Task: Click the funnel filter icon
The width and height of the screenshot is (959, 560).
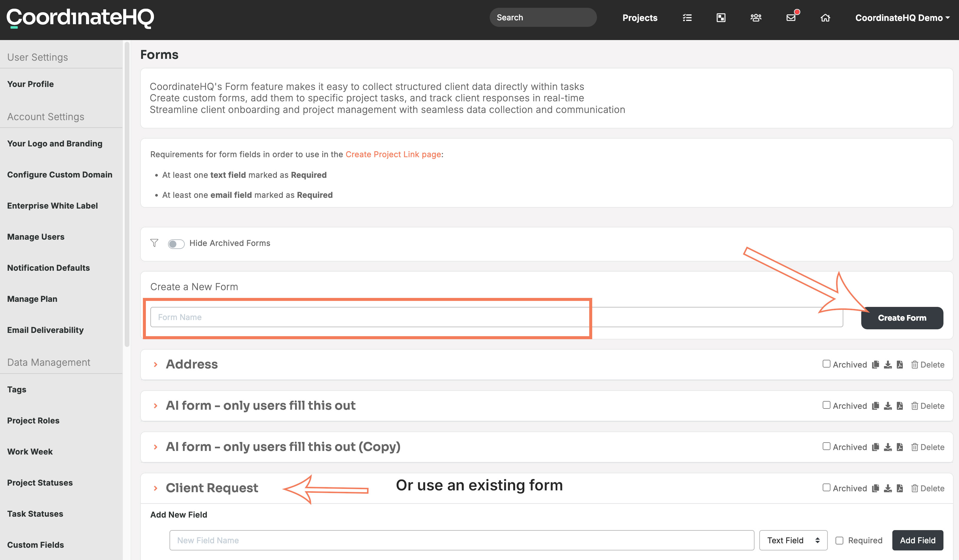Action: 154,243
